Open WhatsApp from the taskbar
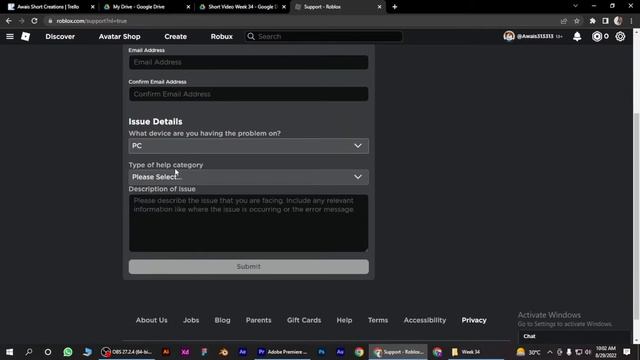 click(x=68, y=352)
